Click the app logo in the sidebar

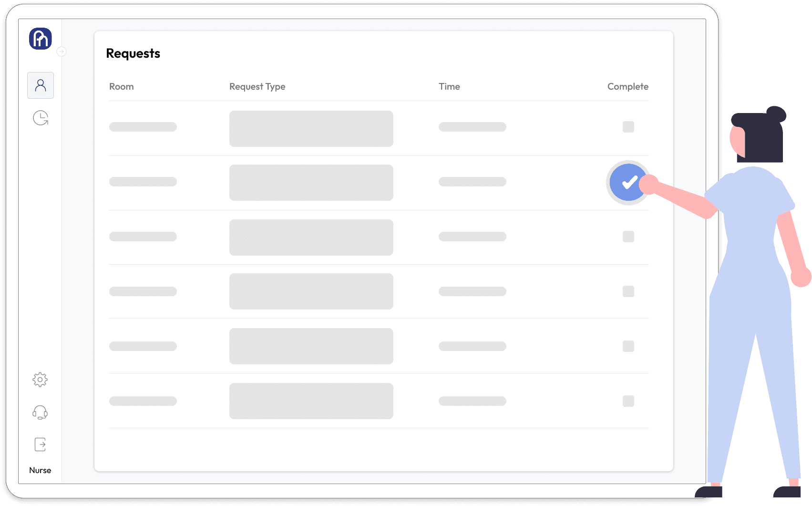[41, 39]
